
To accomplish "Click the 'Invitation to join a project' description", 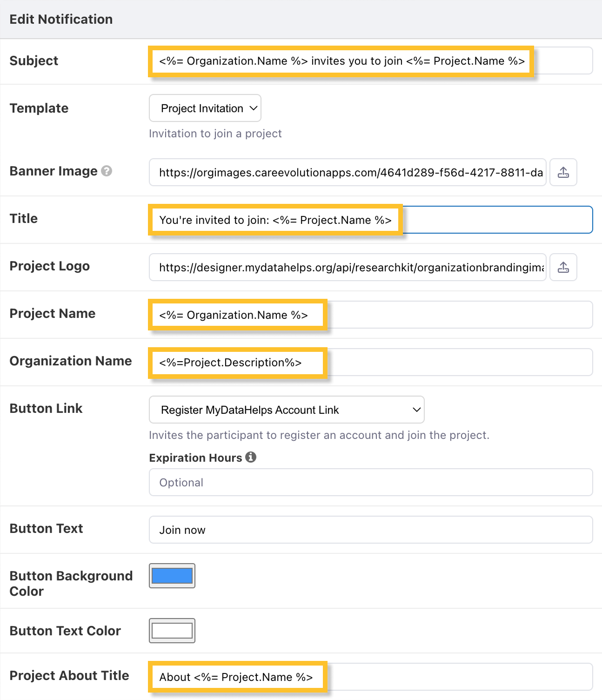I will click(215, 134).
